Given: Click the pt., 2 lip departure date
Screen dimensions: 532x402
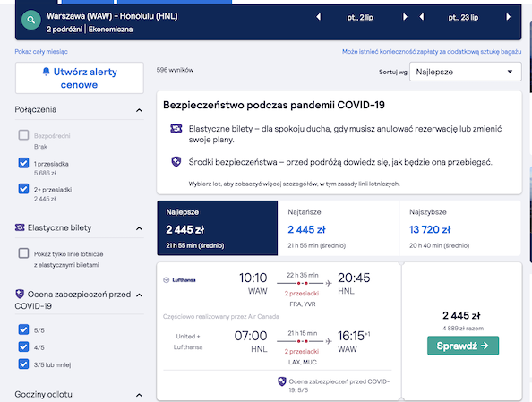Looking at the screenshot, I should click(x=360, y=17).
